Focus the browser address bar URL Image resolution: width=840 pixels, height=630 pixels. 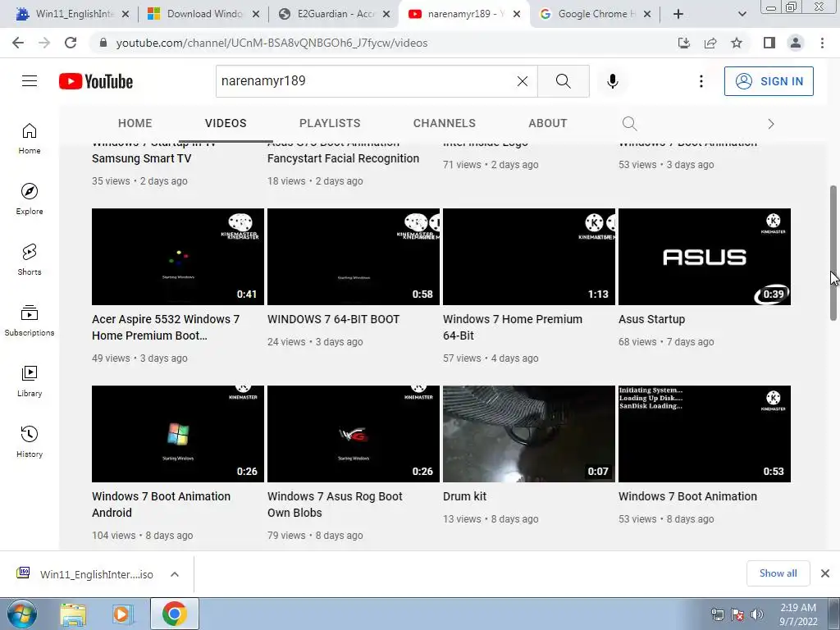[272, 43]
